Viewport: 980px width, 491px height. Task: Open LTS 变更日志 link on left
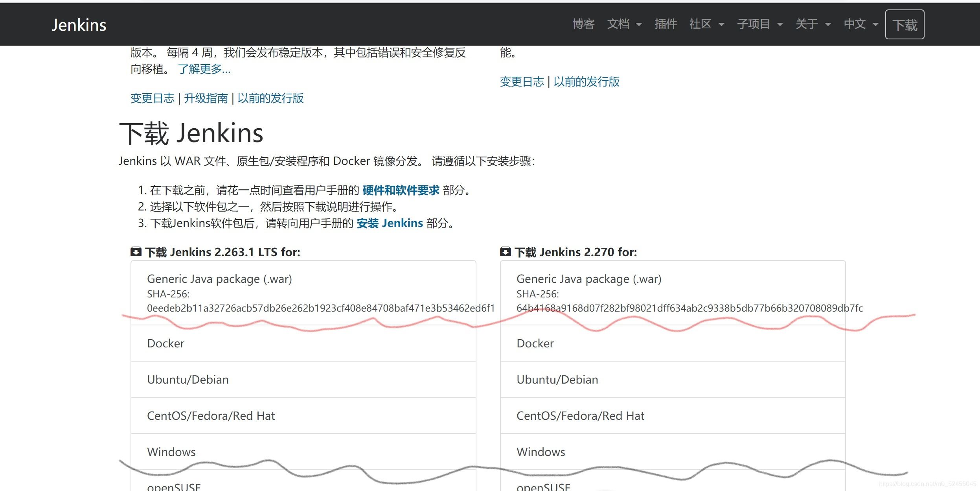pos(152,98)
